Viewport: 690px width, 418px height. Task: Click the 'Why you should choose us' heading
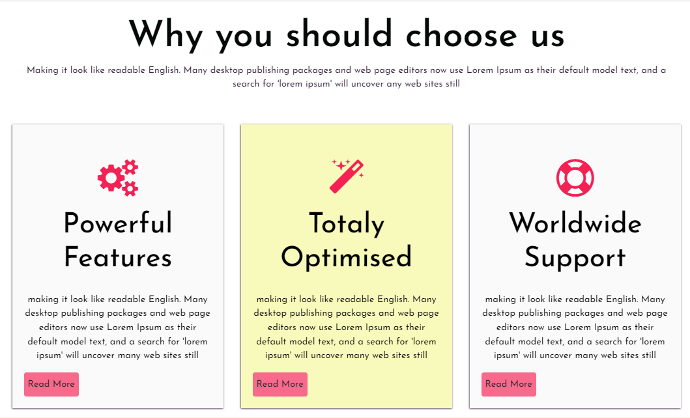tap(346, 35)
